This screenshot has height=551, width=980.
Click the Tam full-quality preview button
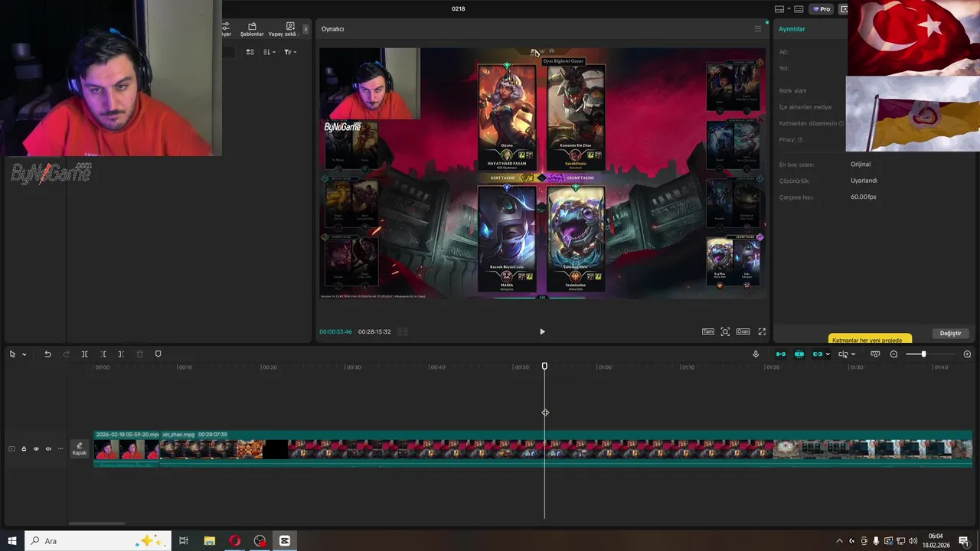point(708,331)
